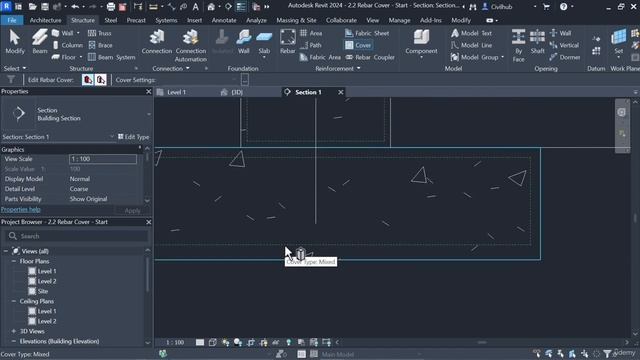
Task: Open the Annotate ribbon tab
Action: pos(224,20)
